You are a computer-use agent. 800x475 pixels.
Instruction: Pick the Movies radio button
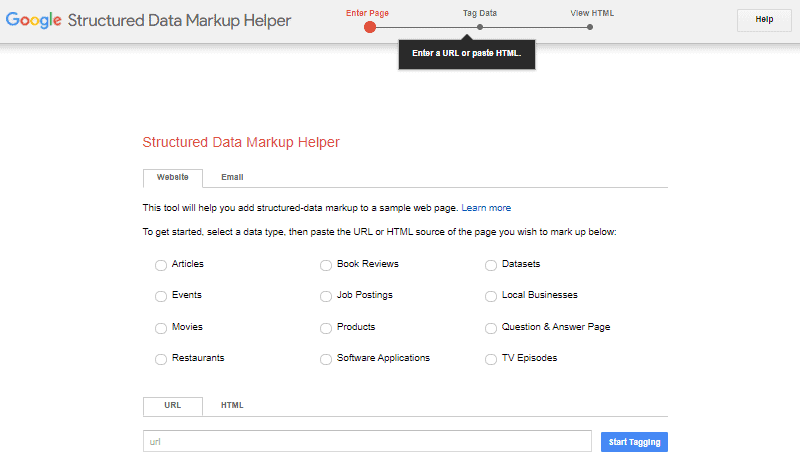(161, 328)
